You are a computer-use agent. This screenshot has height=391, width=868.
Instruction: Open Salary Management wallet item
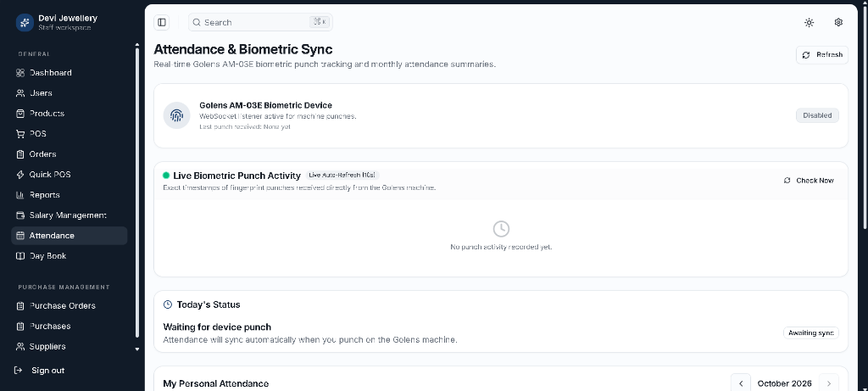tap(70, 215)
